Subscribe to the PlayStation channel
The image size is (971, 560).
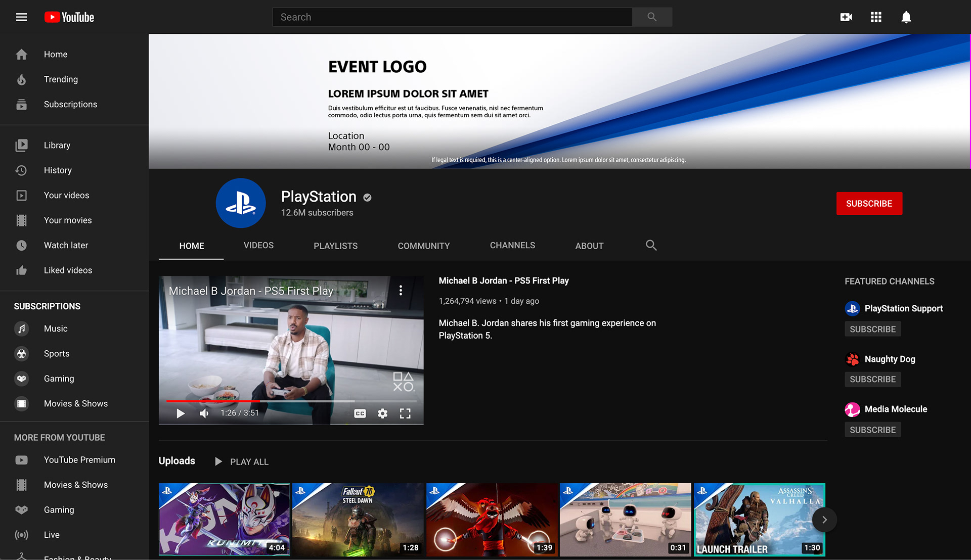click(x=869, y=203)
